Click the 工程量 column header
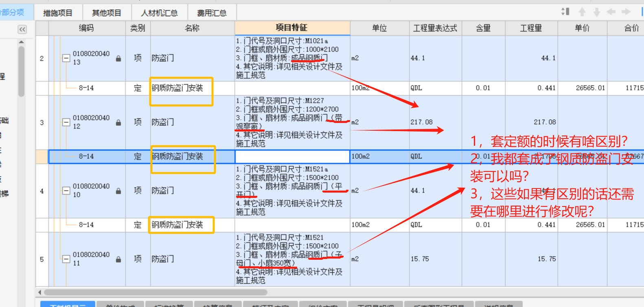Image resolution: width=644 pixels, height=307 pixels. point(531,28)
